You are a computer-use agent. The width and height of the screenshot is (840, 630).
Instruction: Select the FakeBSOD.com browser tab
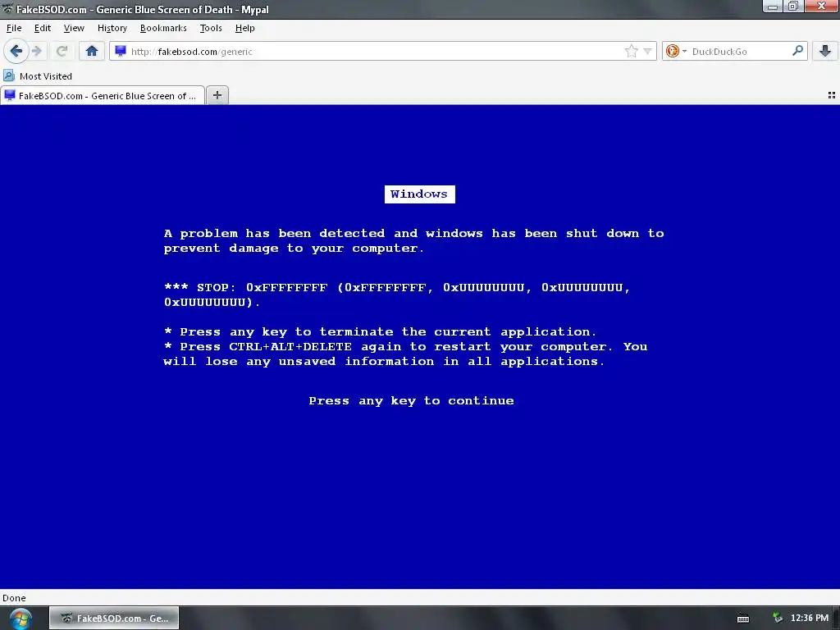pos(103,95)
